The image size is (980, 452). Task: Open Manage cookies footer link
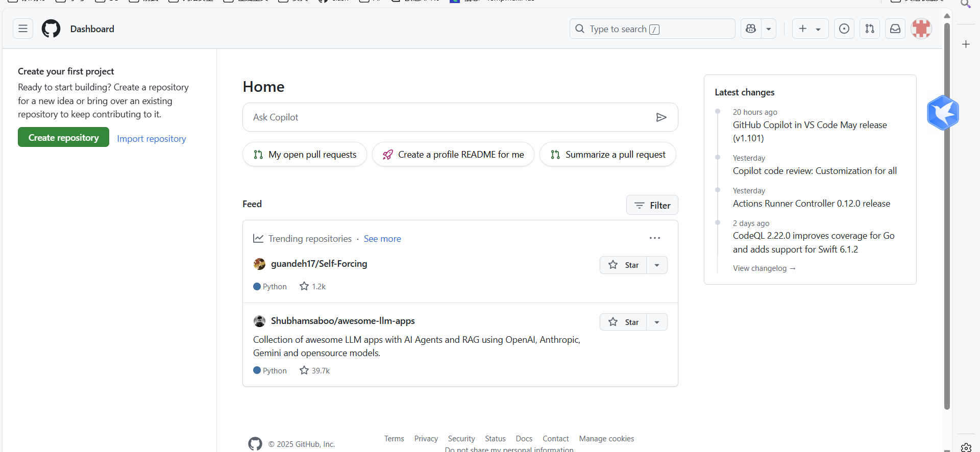point(606,439)
